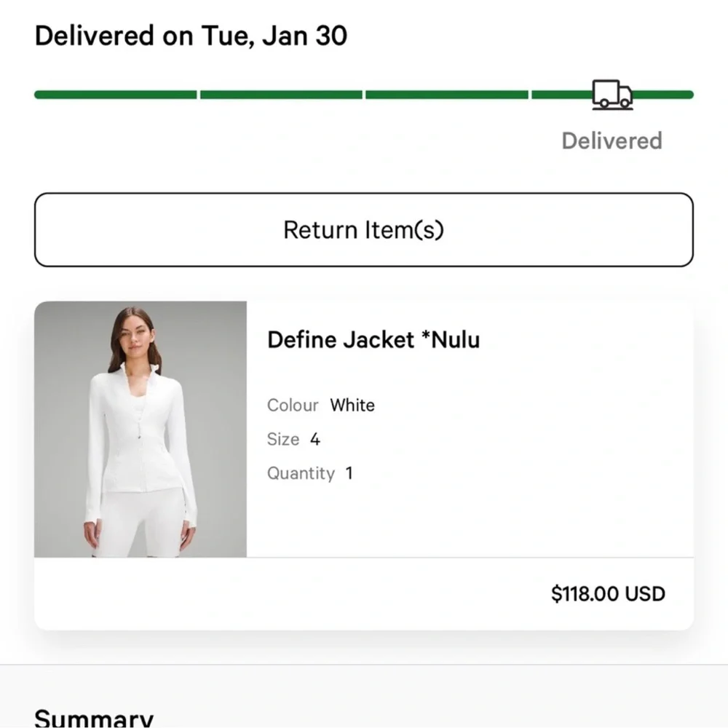Click the truck icon on the progress tracker
The width and height of the screenshot is (728, 728).
point(612,93)
